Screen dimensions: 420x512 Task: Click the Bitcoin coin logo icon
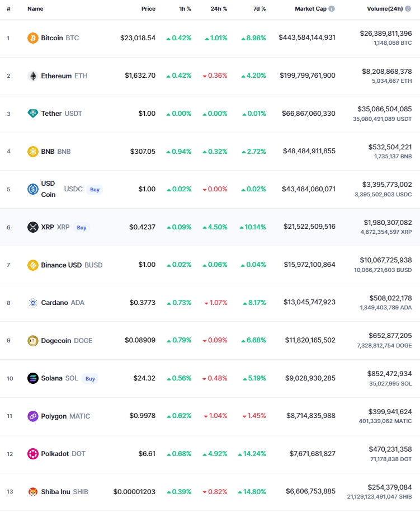pos(32,38)
